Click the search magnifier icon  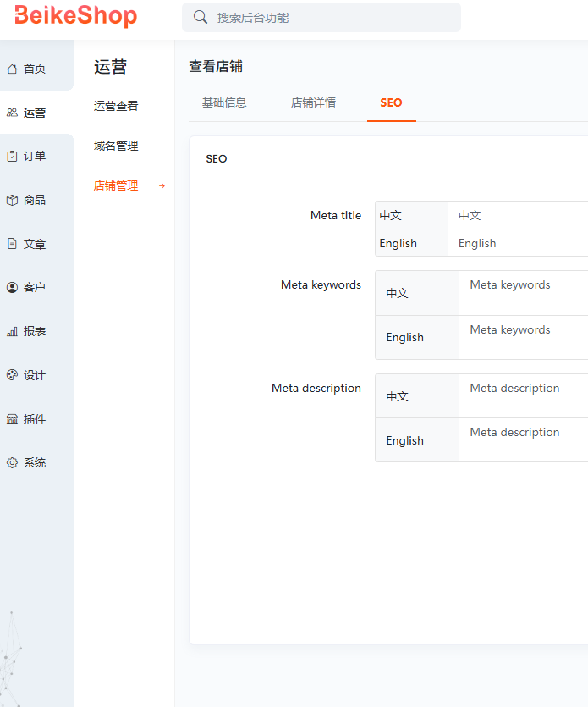(x=201, y=17)
